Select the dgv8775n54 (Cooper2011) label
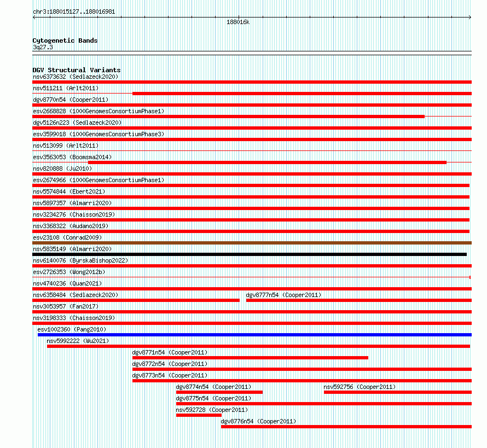Screen dimensions: 487x448 214,398
